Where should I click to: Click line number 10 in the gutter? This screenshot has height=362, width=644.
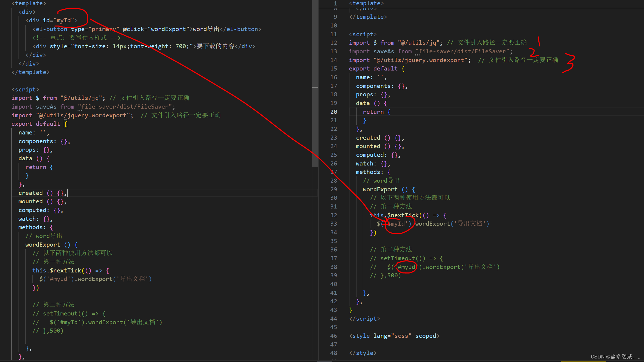point(334,25)
